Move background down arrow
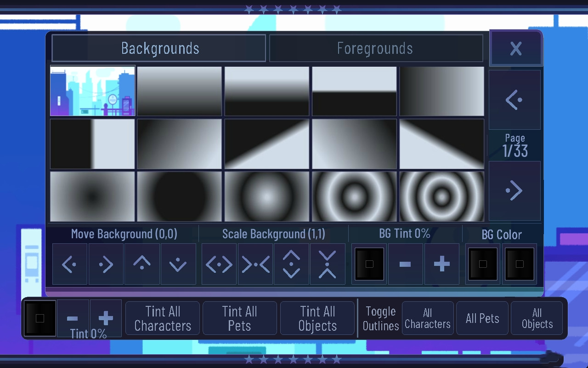This screenshot has height=368, width=588. click(x=178, y=264)
